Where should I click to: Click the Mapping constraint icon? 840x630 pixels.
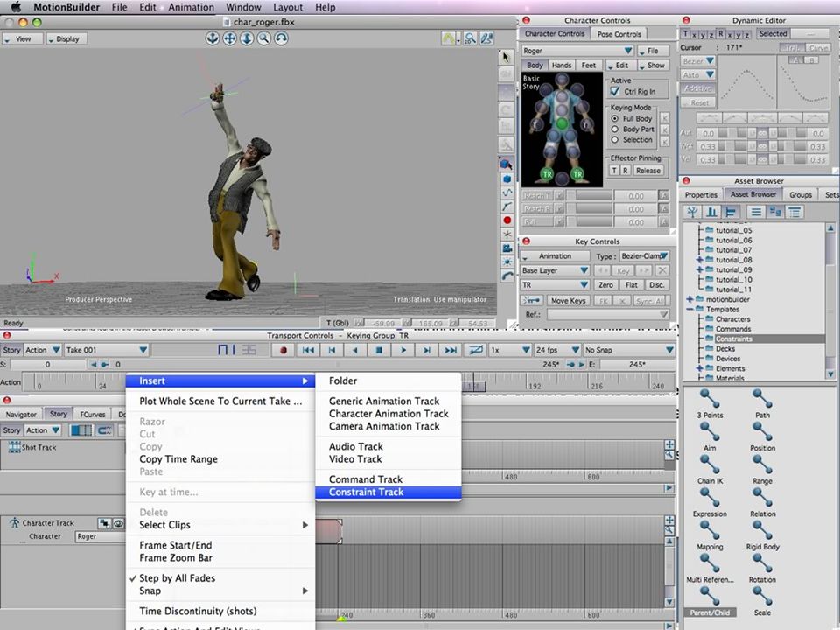(710, 531)
